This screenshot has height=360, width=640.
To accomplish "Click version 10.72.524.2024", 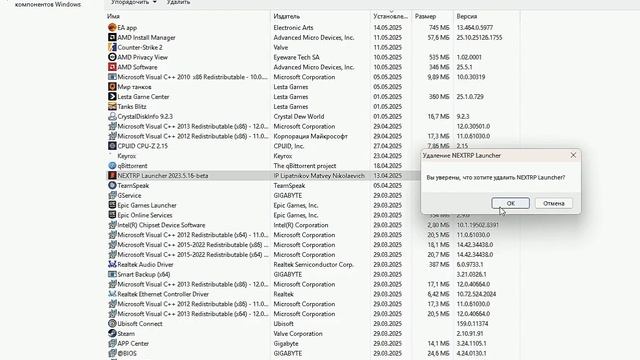I will click(476, 294).
